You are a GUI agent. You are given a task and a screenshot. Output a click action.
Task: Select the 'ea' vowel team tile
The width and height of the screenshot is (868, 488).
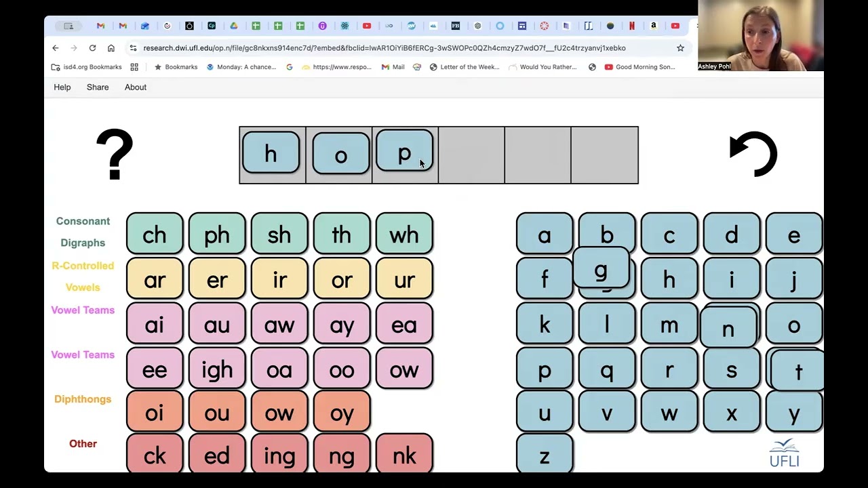pyautogui.click(x=404, y=324)
